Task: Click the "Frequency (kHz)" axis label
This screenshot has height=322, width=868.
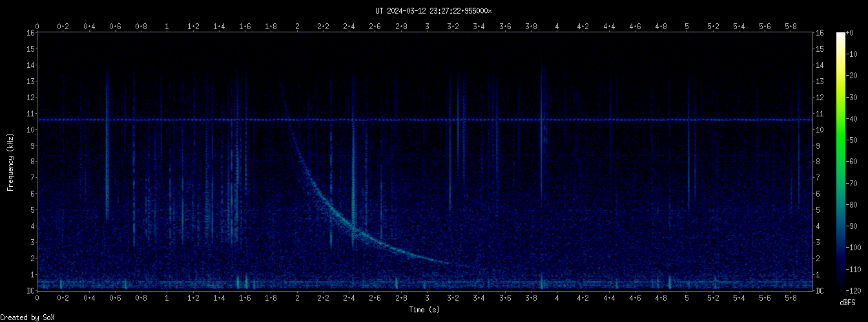Action: 10,162
